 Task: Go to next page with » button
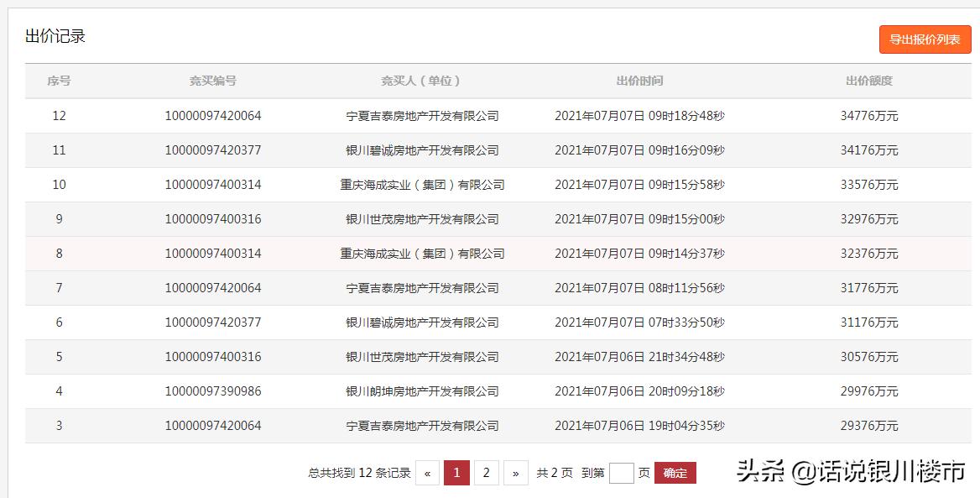pyautogui.click(x=516, y=473)
